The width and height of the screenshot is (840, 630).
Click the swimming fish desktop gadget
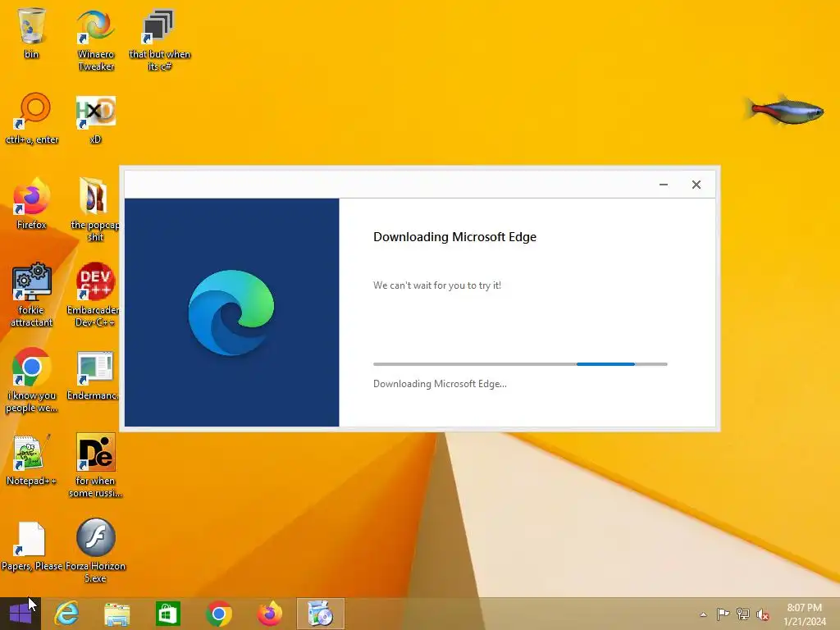(x=785, y=111)
